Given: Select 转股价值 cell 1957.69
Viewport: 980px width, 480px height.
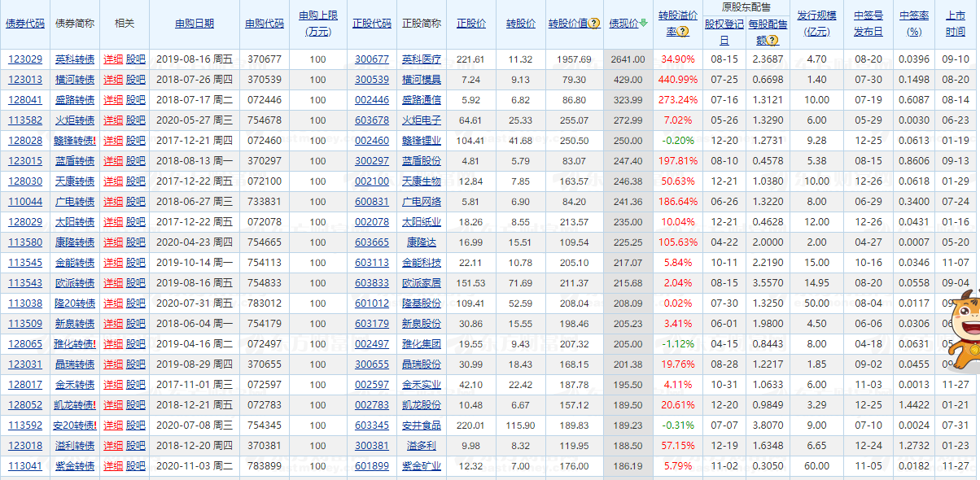Looking at the screenshot, I should [574, 59].
